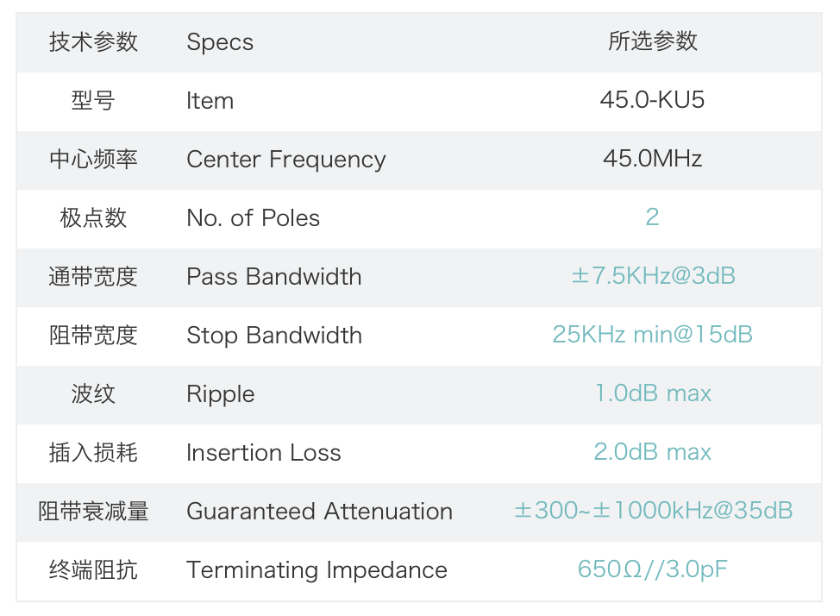Click the 1.0dB max ripple value

652,393
